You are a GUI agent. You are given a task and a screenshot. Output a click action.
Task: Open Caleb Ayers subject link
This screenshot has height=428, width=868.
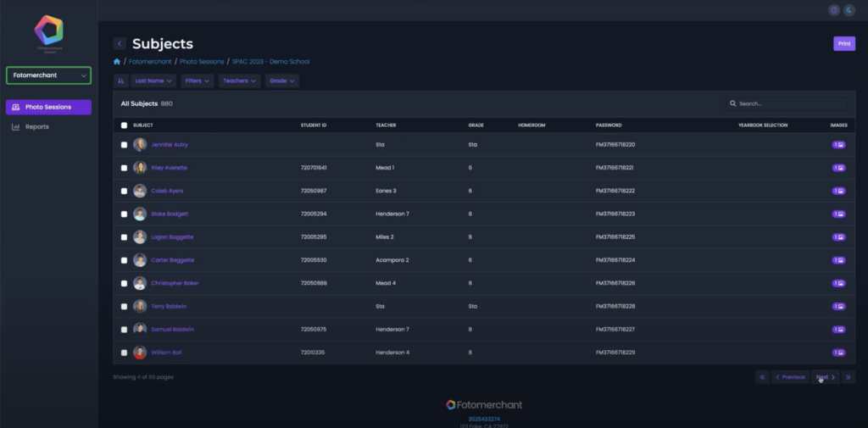(167, 191)
